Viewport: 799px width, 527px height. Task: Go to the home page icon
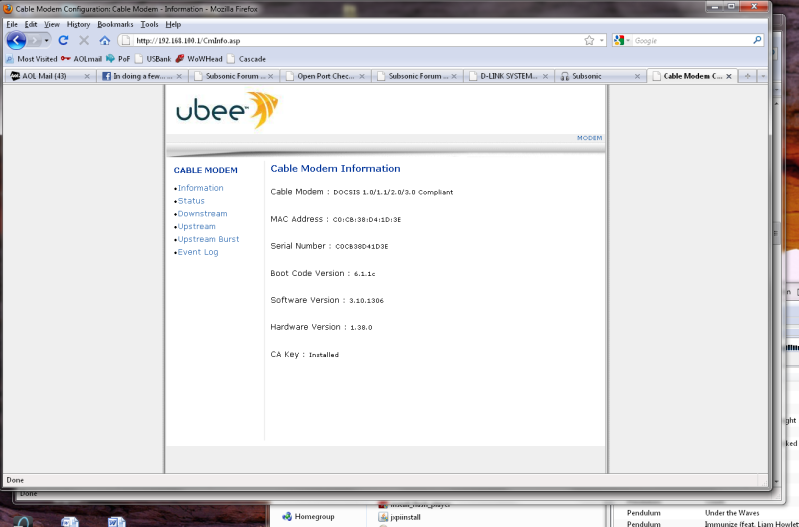click(104, 40)
